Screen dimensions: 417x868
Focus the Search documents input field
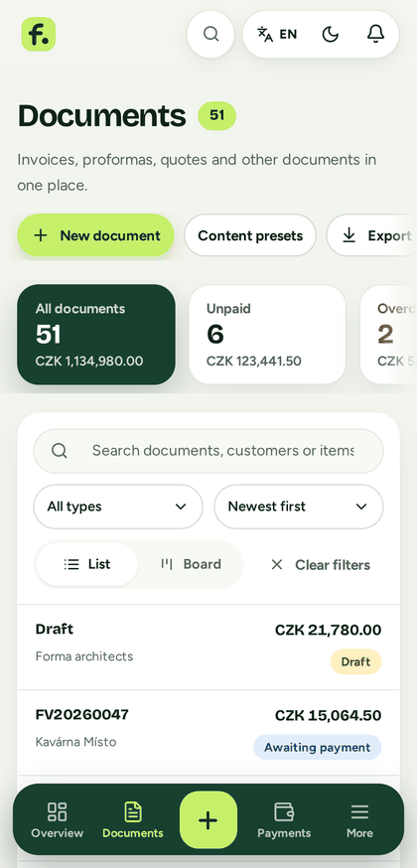point(208,451)
